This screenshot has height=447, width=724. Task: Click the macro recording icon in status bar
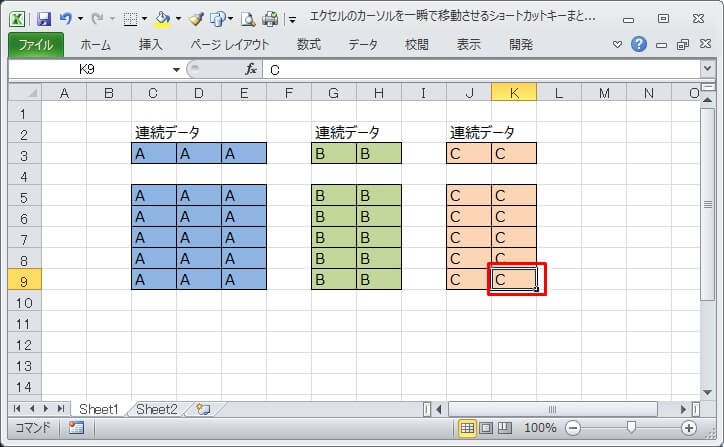(x=76, y=428)
